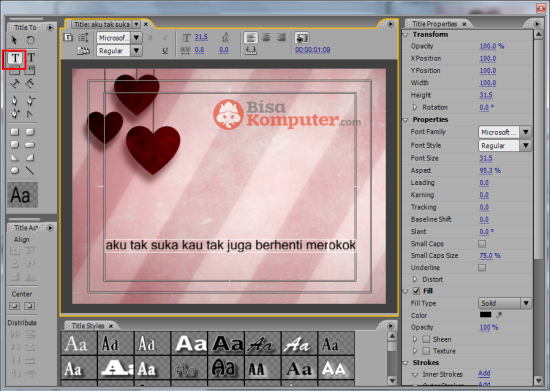Image resolution: width=550 pixels, height=391 pixels.
Task: Pick color with the Fill eyedropper
Action: pos(499,315)
